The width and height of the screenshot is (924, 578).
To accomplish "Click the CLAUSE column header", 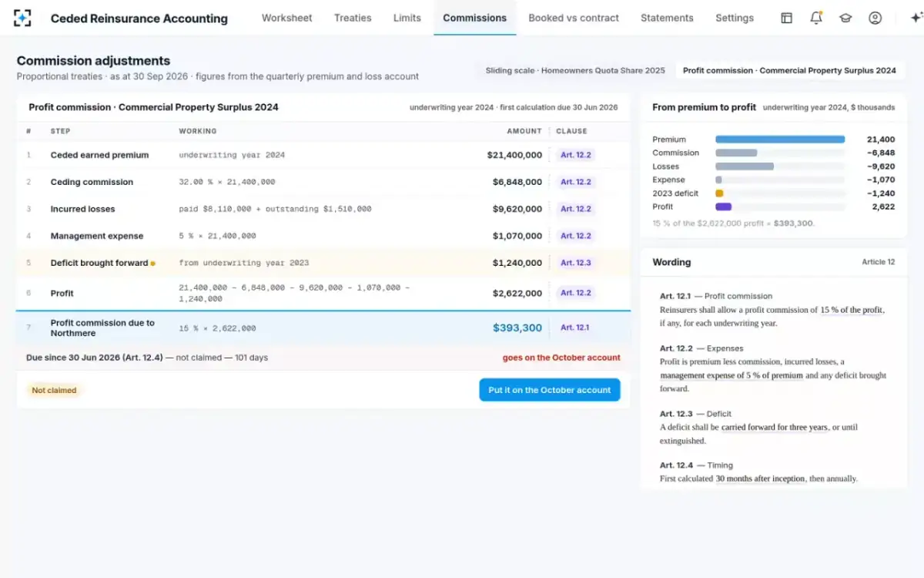I will 571,131.
